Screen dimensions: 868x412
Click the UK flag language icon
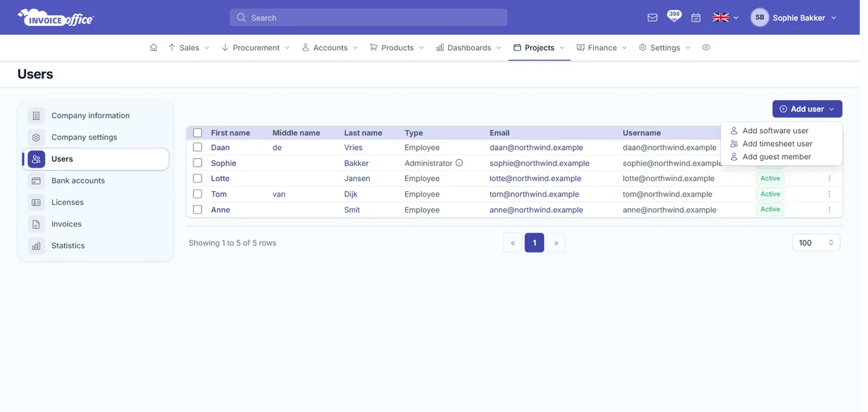pyautogui.click(x=720, y=18)
